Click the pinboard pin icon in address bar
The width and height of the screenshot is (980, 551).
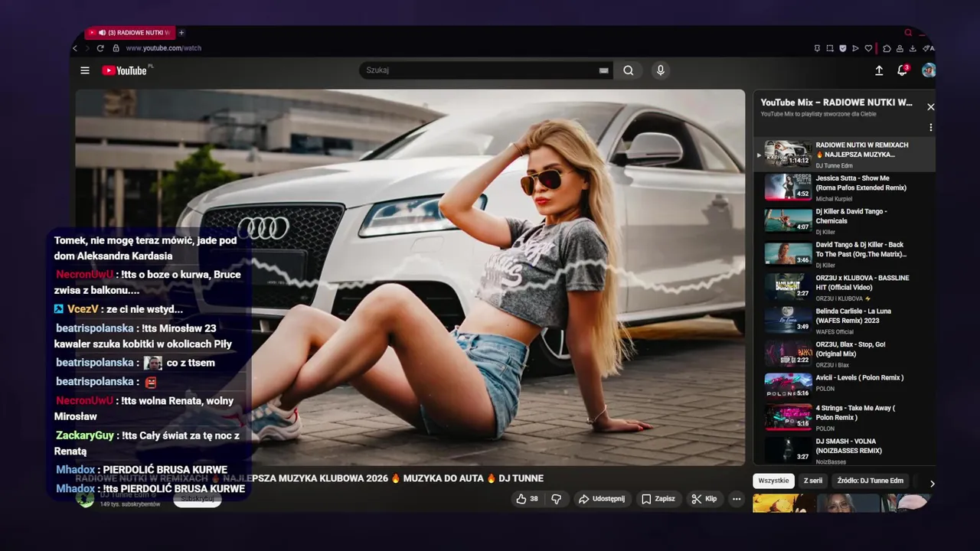pyautogui.click(x=817, y=48)
